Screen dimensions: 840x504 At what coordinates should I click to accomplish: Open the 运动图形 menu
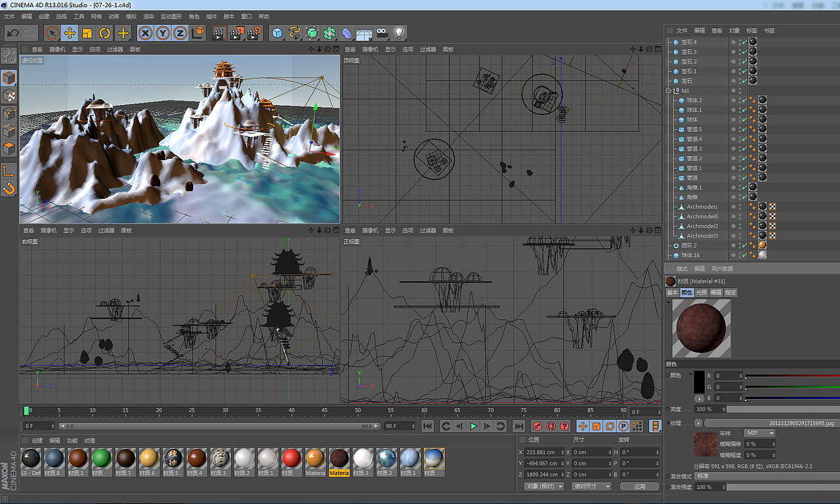171,16
